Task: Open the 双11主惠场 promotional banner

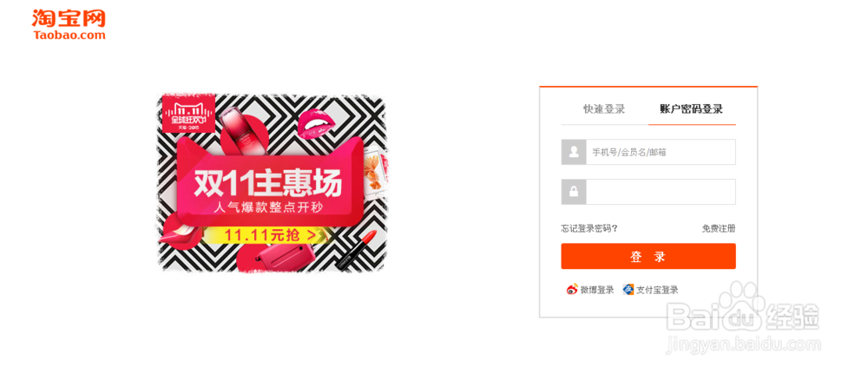Action: point(271,182)
